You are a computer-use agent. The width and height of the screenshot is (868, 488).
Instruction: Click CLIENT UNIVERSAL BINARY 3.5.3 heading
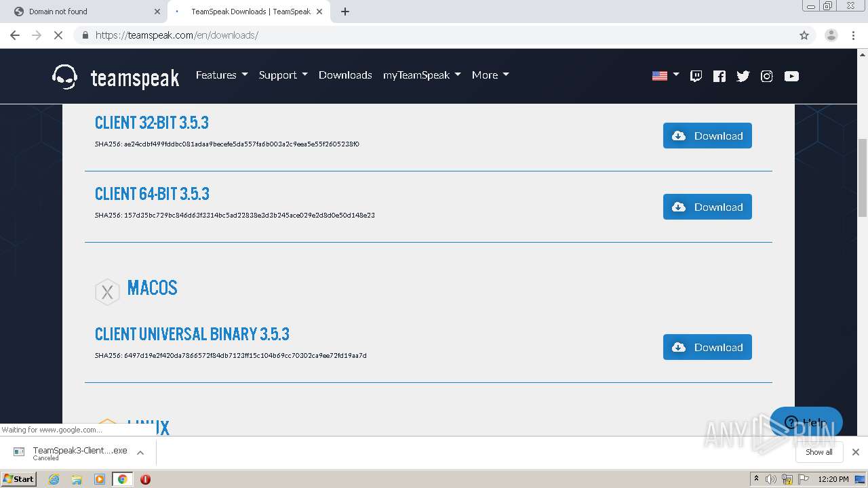[x=192, y=334]
